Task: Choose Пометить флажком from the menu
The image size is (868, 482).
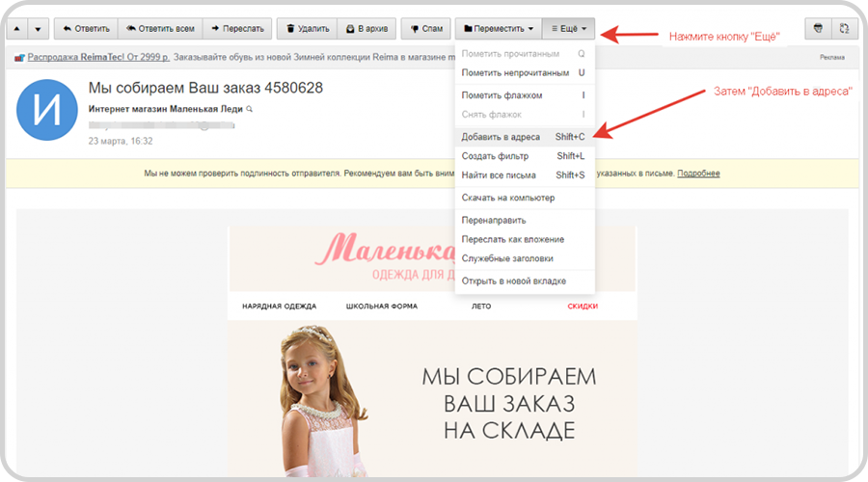Action: point(502,95)
